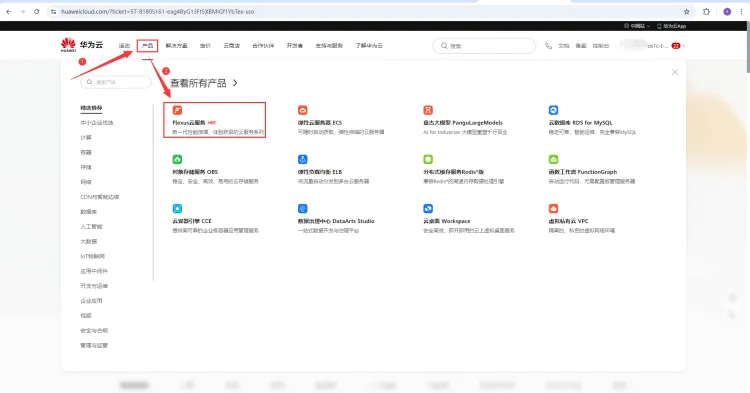Click the page vertical scrollbar thumb
This screenshot has height=393, width=750.
pyautogui.click(x=748, y=48)
